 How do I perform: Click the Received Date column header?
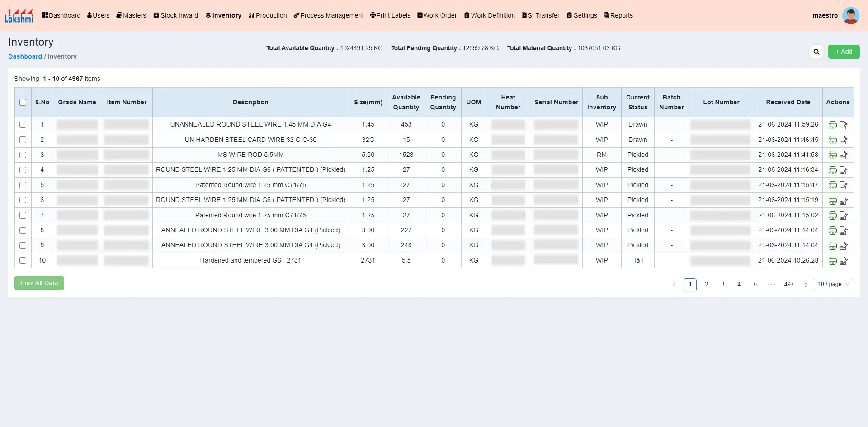click(x=788, y=102)
